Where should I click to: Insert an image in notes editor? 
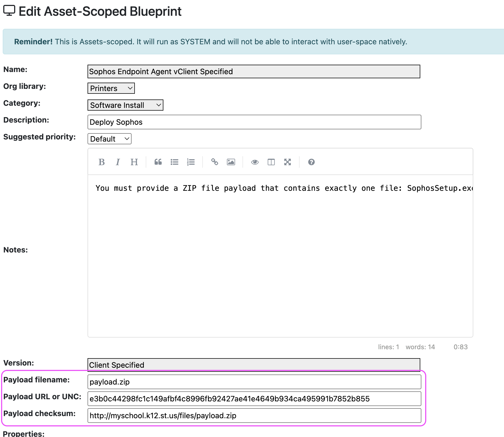231,162
